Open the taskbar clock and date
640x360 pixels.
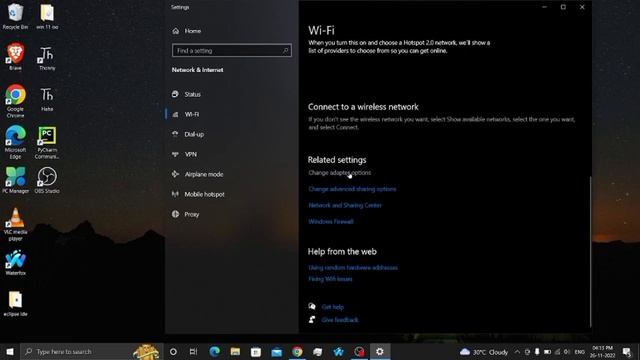(x=603, y=351)
